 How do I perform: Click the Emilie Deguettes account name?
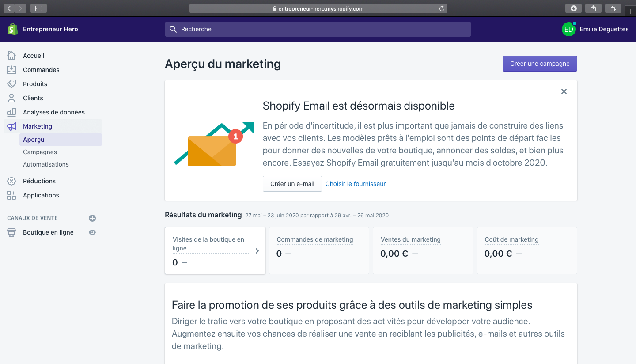tap(604, 29)
